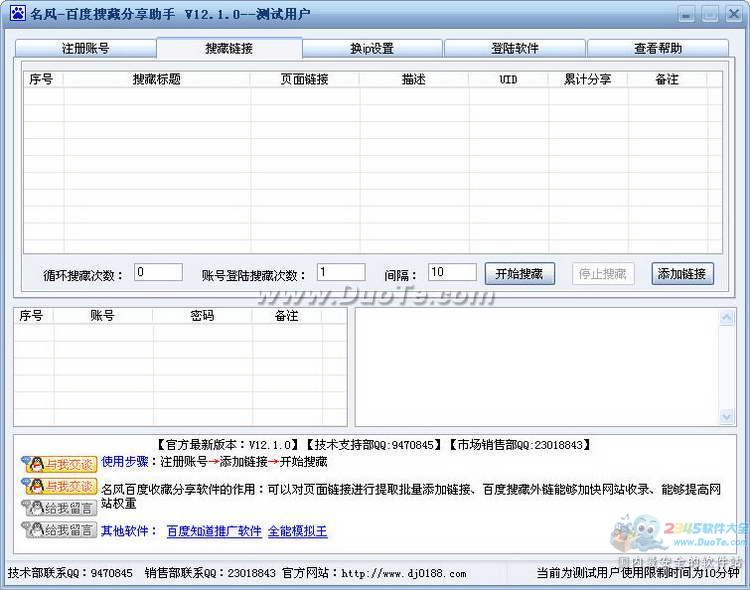The width and height of the screenshot is (750, 590).
Task: Go to the 登陆软件 tab
Action: pyautogui.click(x=515, y=48)
